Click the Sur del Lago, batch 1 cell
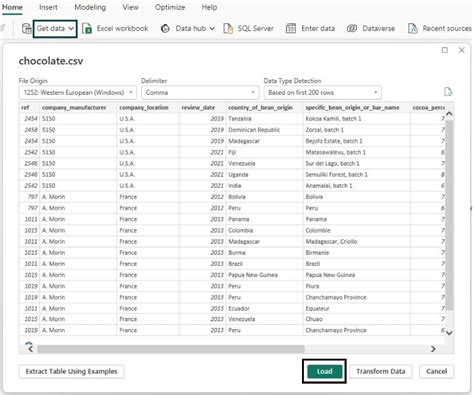 coord(357,164)
